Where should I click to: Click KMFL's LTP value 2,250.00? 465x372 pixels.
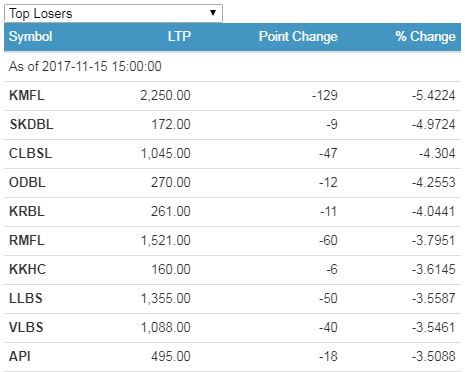click(165, 95)
